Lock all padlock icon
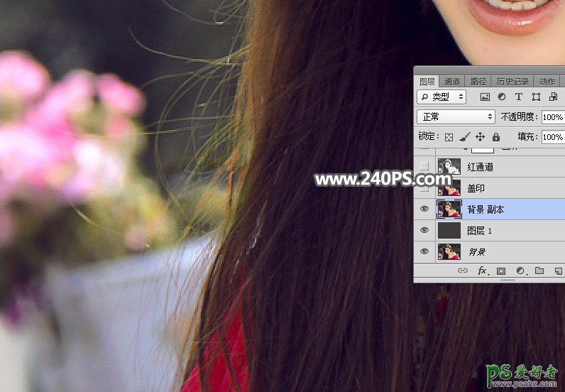 [496, 136]
